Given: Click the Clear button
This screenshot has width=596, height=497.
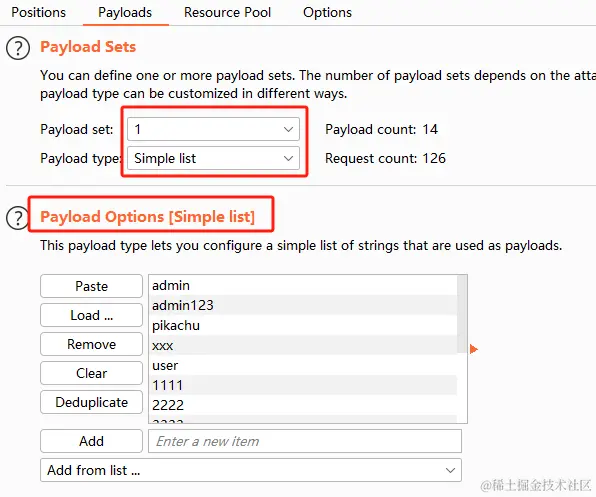Looking at the screenshot, I should point(91,373).
